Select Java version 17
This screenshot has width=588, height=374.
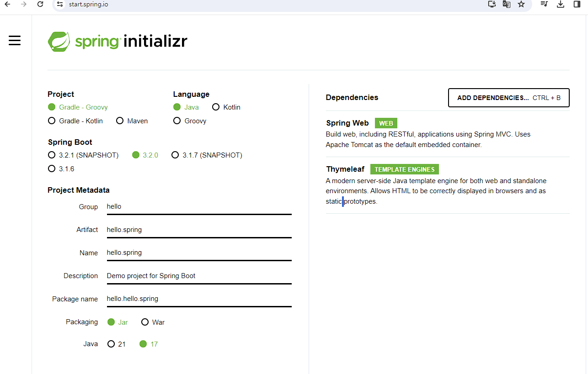149,344
